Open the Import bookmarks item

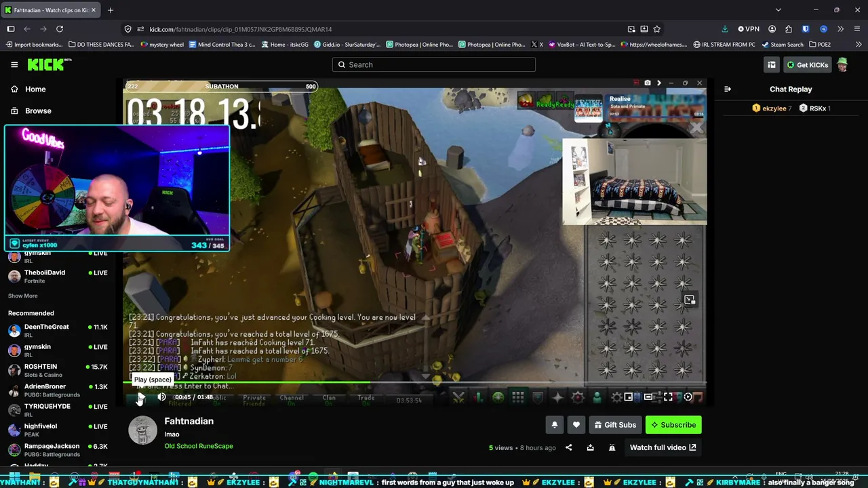coord(34,45)
